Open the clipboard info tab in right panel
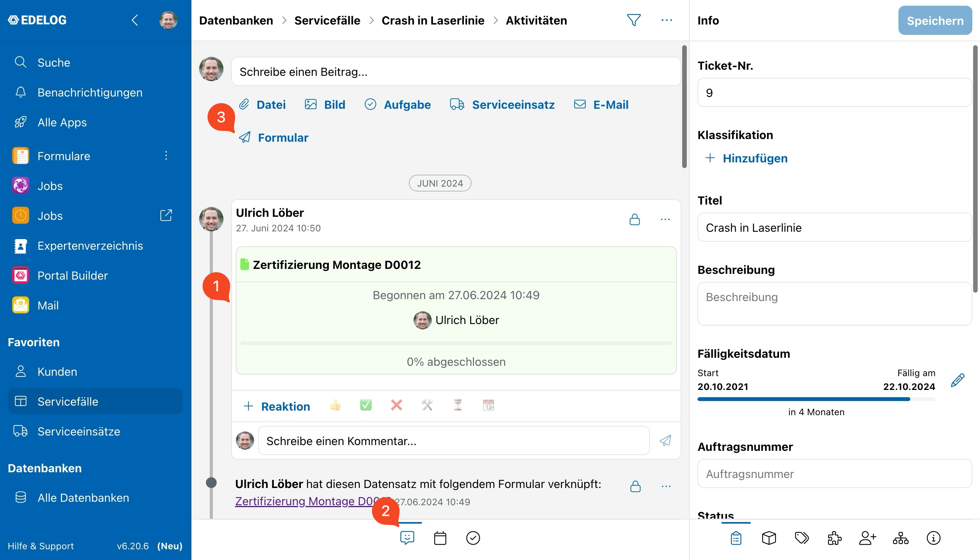 tap(736, 538)
